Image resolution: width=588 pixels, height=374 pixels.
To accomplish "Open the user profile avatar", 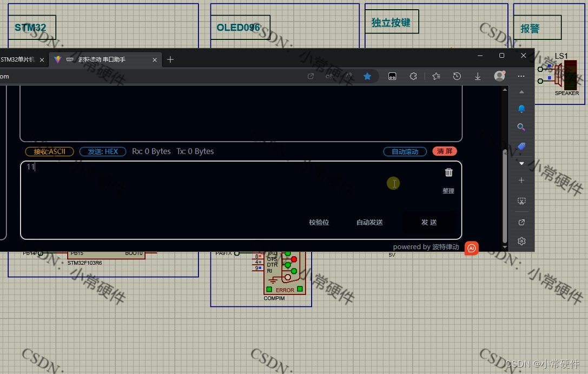I will (499, 76).
